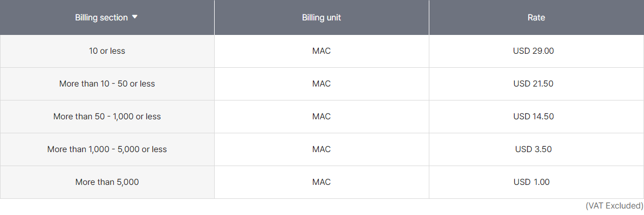
Task: Click MAC unit in the USD 14.50 row
Action: click(x=321, y=117)
